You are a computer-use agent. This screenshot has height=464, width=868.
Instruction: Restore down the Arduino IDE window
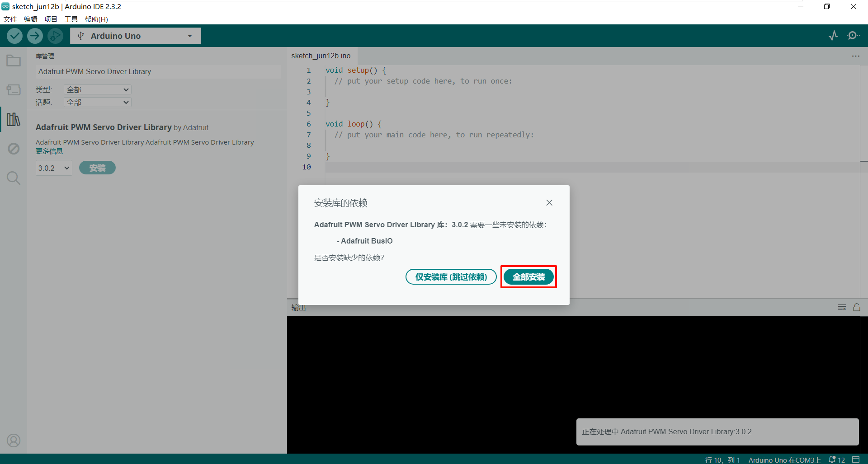(x=827, y=6)
